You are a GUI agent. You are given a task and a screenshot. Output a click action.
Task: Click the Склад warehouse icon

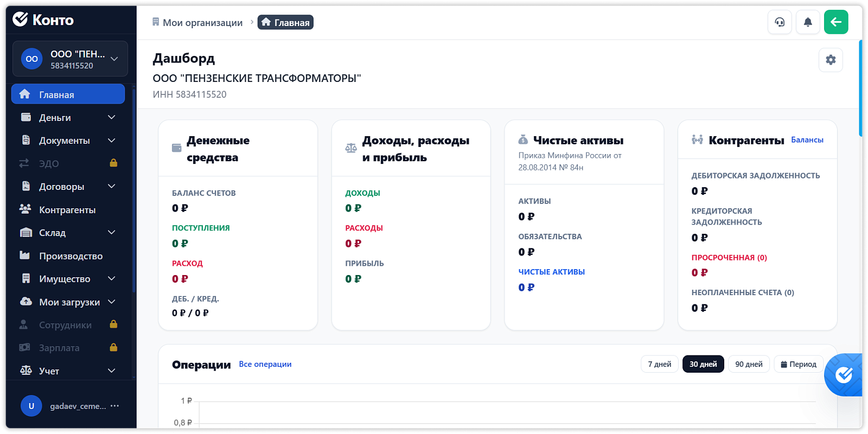point(25,232)
